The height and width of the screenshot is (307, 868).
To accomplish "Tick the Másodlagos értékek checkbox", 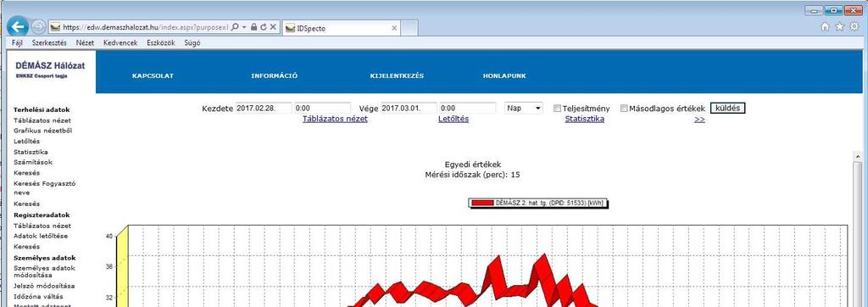I will click(x=624, y=109).
